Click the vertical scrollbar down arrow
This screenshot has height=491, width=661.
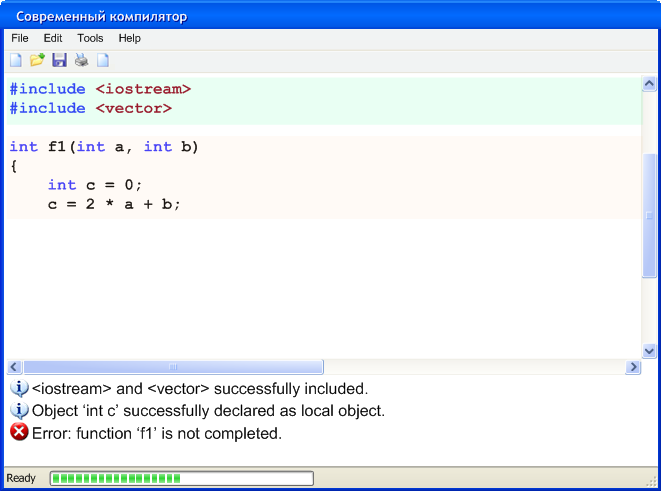pyautogui.click(x=649, y=351)
